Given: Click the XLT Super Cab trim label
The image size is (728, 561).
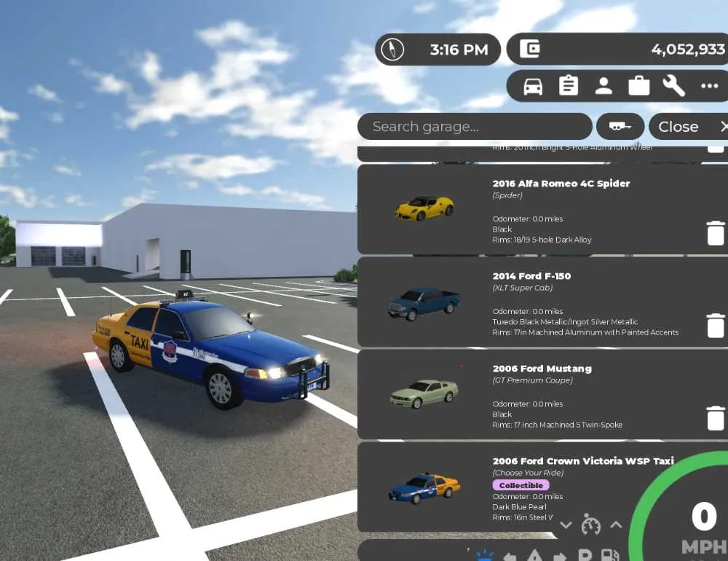Looking at the screenshot, I should (x=522, y=288).
